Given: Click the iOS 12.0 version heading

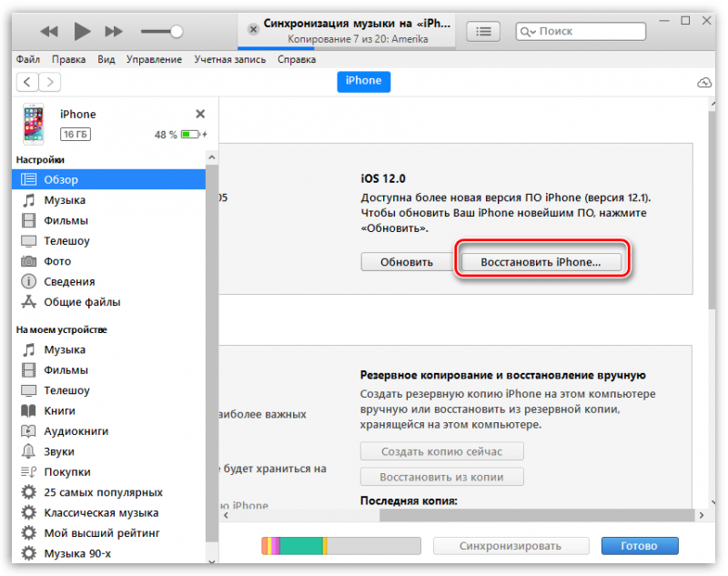Looking at the screenshot, I should point(383,178).
